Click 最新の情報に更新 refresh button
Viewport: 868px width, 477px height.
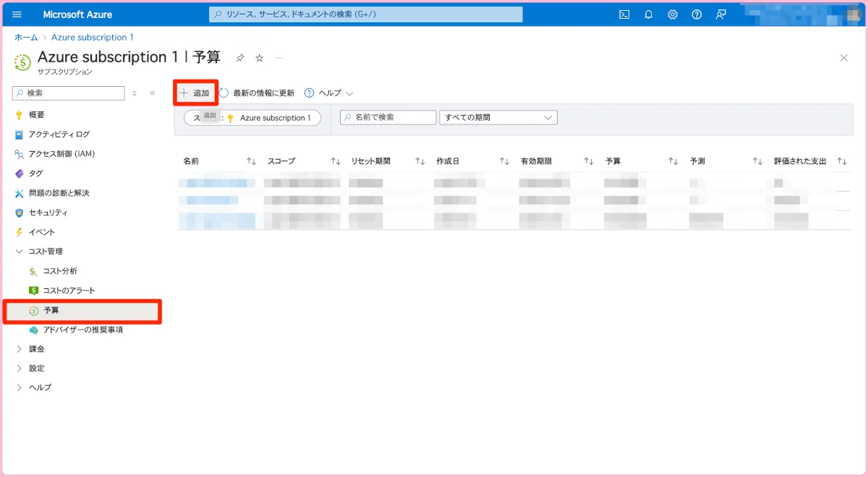(x=257, y=93)
